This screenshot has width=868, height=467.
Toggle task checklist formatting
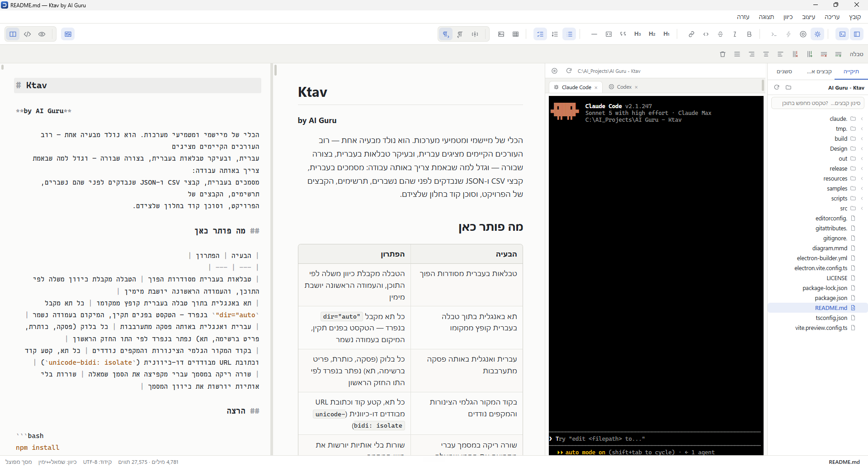(x=540, y=34)
